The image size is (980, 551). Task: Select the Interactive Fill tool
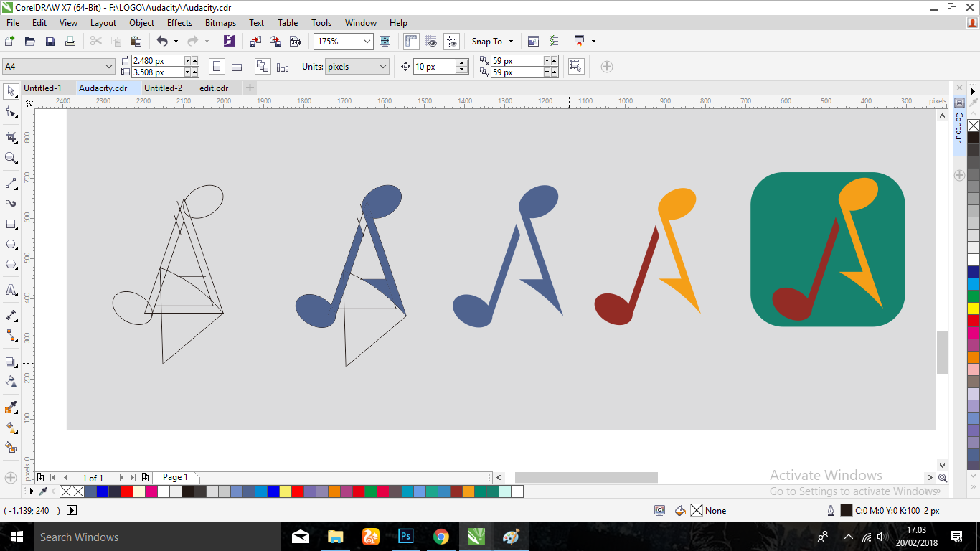tap(11, 427)
